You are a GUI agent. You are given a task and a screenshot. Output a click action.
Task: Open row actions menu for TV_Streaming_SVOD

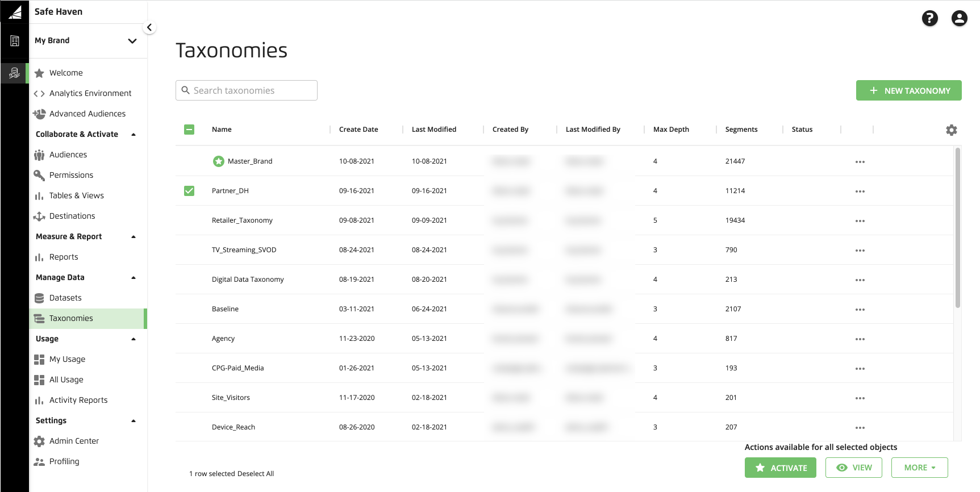pyautogui.click(x=860, y=251)
